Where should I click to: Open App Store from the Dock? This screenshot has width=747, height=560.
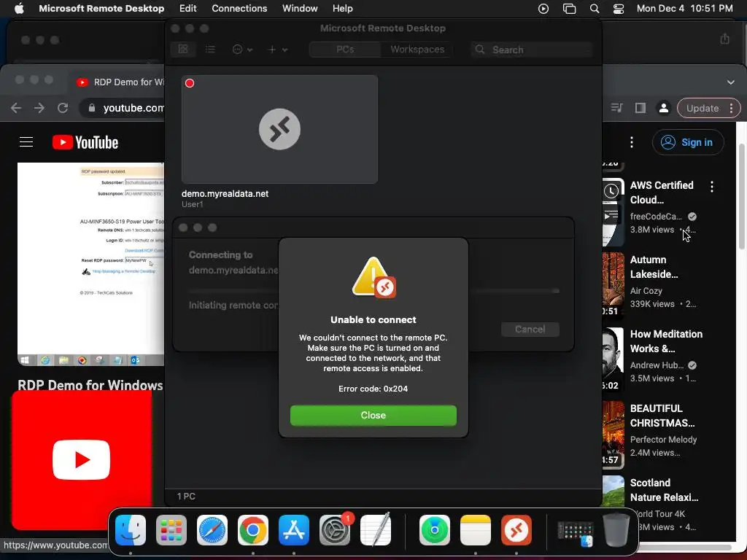click(294, 530)
